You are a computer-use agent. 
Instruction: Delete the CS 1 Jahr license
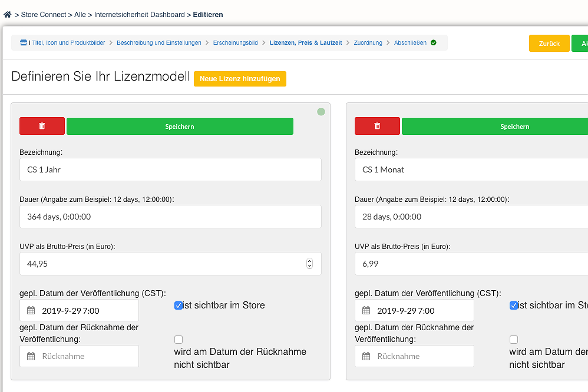tap(42, 126)
